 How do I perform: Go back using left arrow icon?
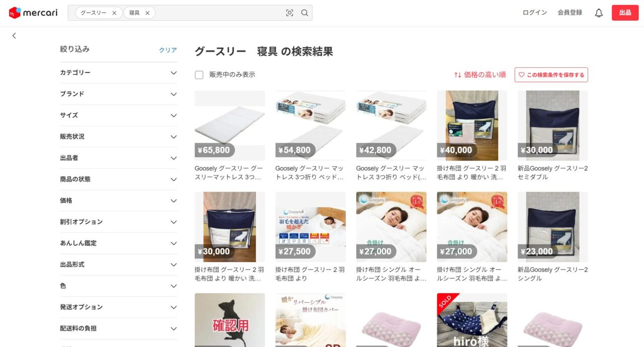14,36
